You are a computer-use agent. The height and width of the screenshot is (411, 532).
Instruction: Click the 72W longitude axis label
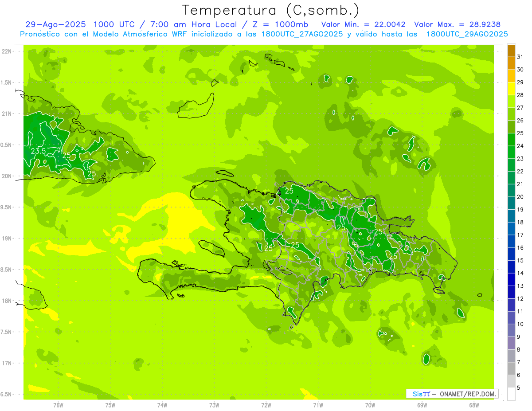(x=266, y=405)
